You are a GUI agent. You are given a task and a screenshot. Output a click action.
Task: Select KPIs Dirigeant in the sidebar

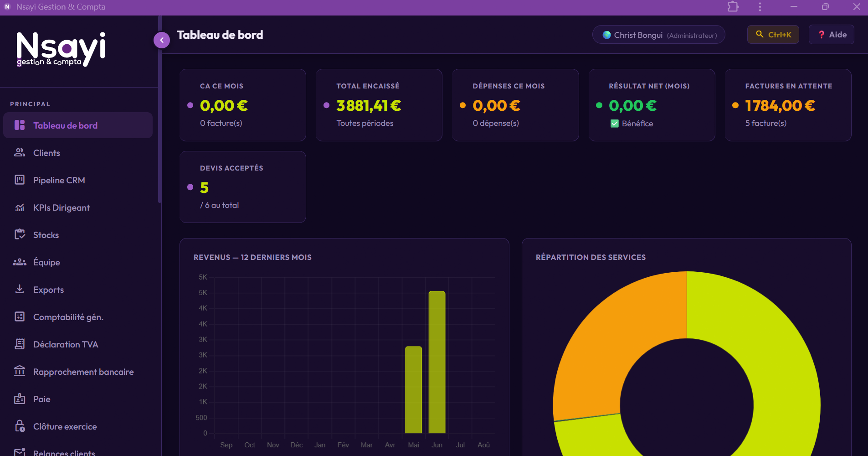pyautogui.click(x=78, y=207)
